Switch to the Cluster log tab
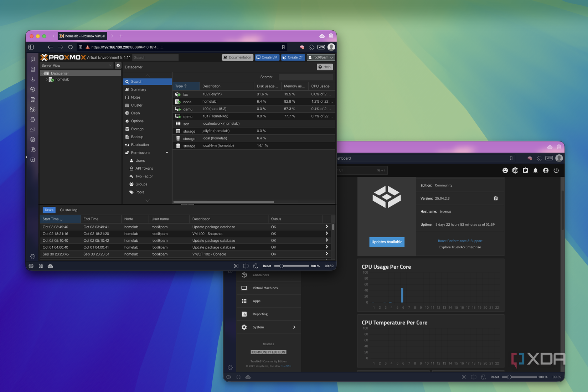The width and height of the screenshot is (588, 392). 68,210
